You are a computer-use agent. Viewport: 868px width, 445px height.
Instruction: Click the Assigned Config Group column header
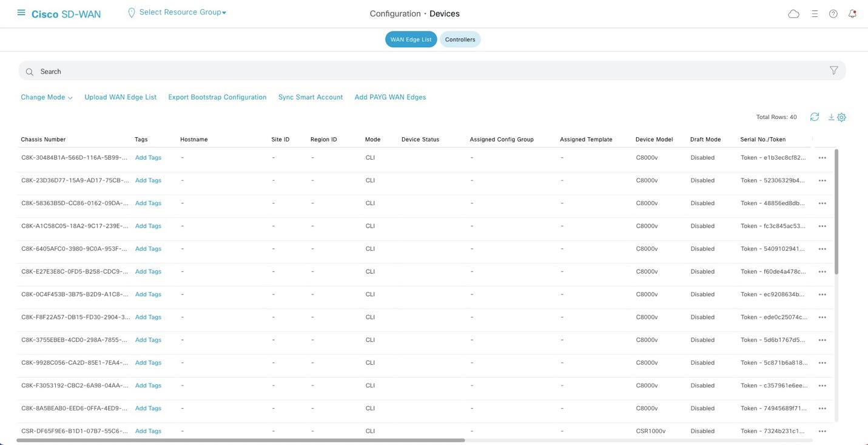tap(502, 140)
